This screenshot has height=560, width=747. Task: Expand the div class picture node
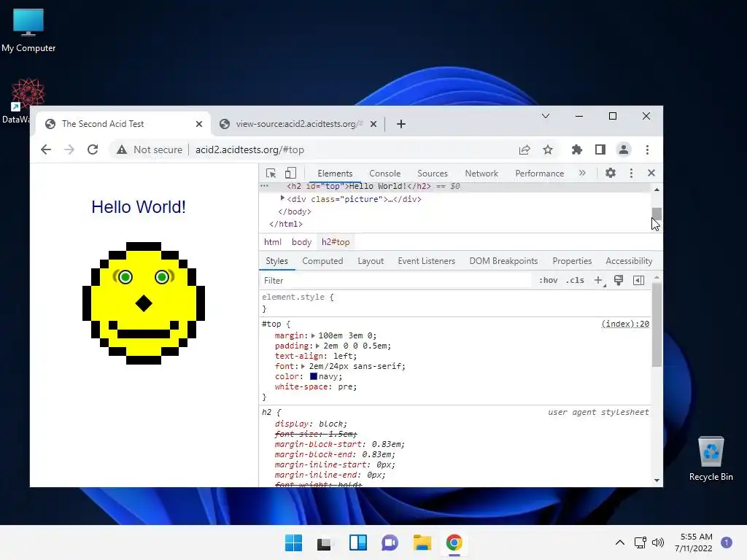[282, 198]
